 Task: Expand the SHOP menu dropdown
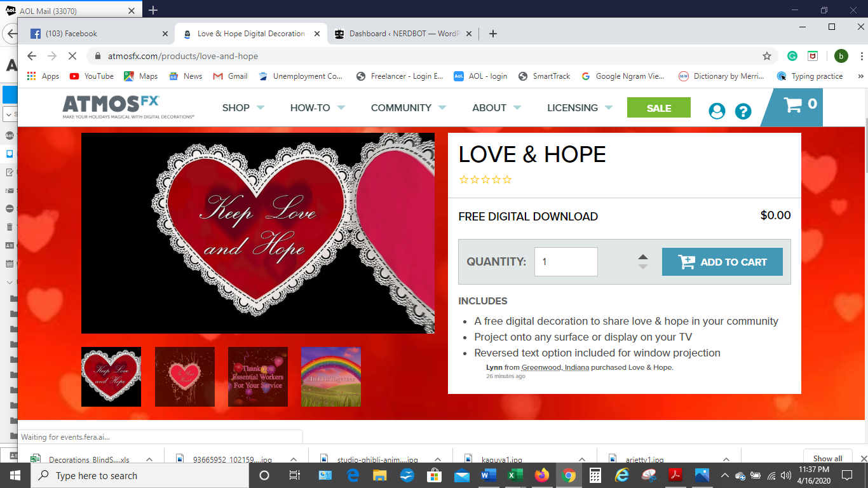click(236, 107)
